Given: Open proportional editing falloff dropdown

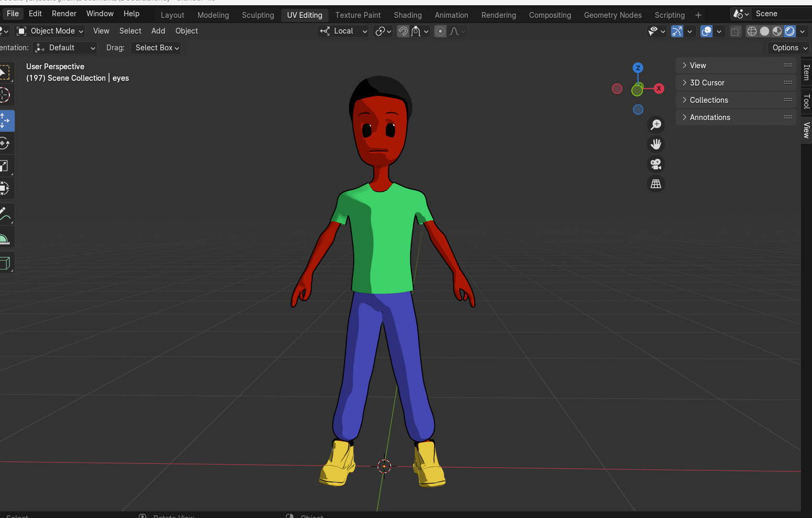Looking at the screenshot, I should 457,31.
